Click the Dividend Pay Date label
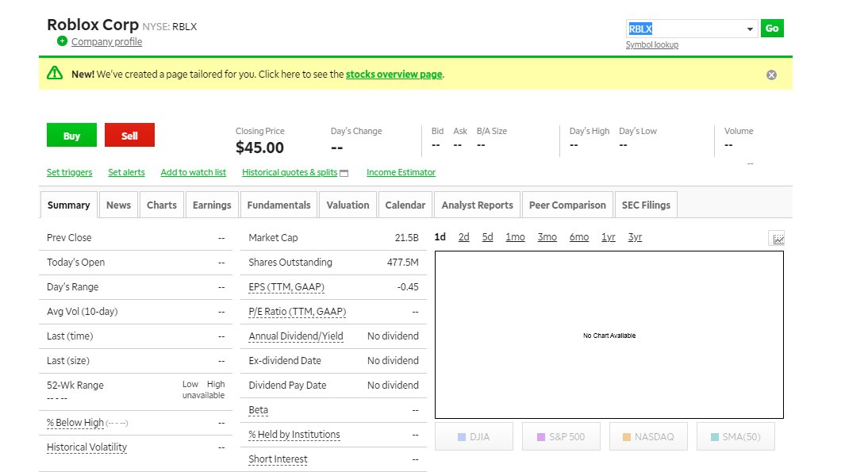Screen dimensions: 868x472 pos(287,385)
